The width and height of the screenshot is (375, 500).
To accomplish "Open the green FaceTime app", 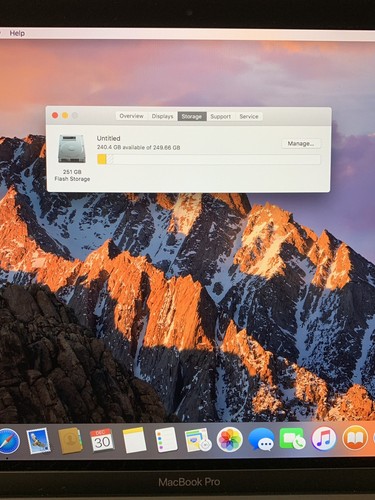I will [x=292, y=438].
